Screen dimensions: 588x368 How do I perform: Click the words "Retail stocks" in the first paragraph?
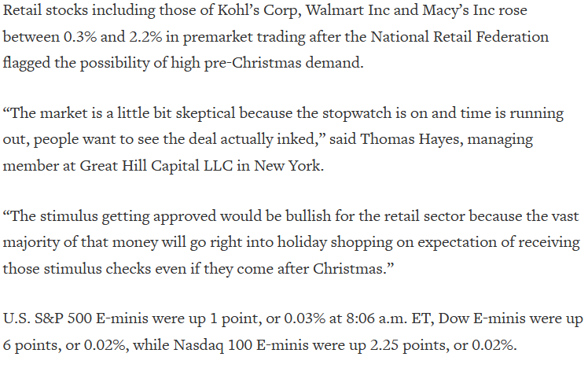46,10
